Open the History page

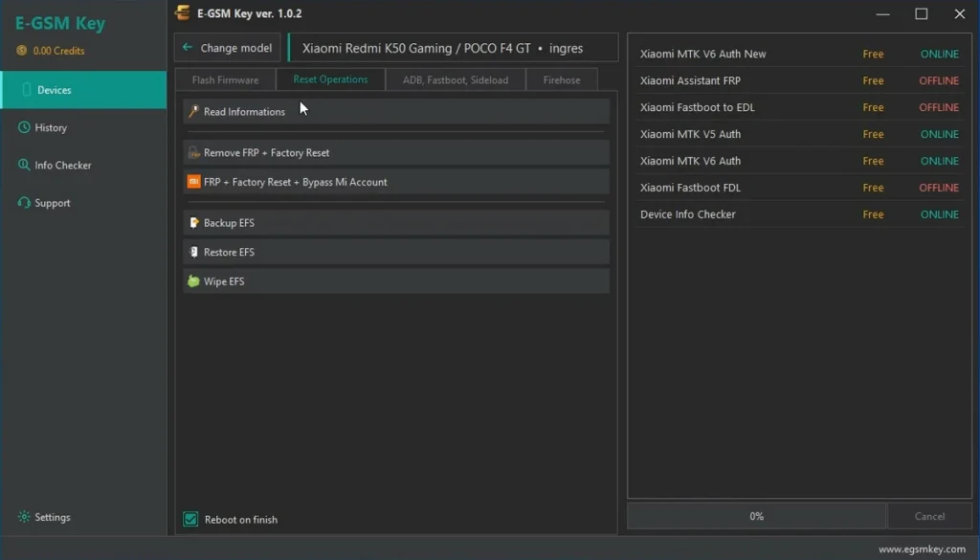(83, 127)
